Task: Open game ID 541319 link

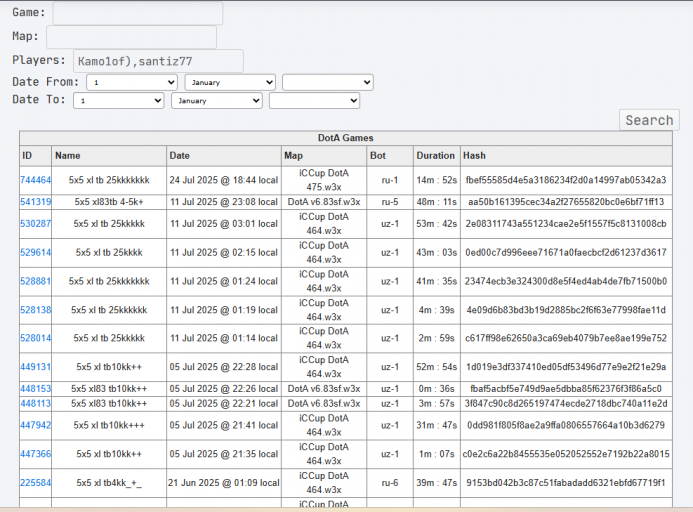Action: (x=35, y=202)
